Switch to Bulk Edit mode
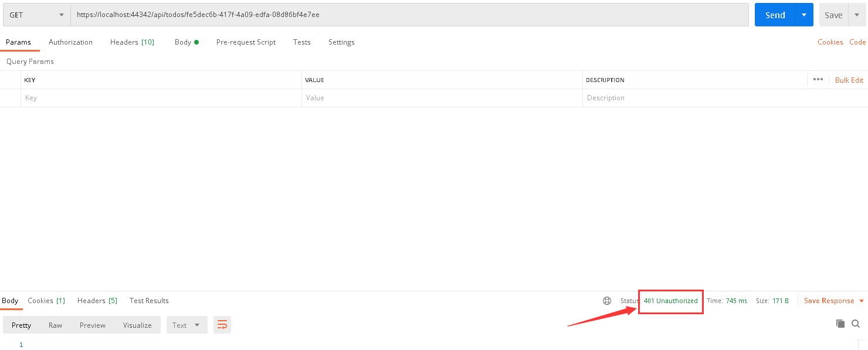The image size is (868, 350). (849, 80)
